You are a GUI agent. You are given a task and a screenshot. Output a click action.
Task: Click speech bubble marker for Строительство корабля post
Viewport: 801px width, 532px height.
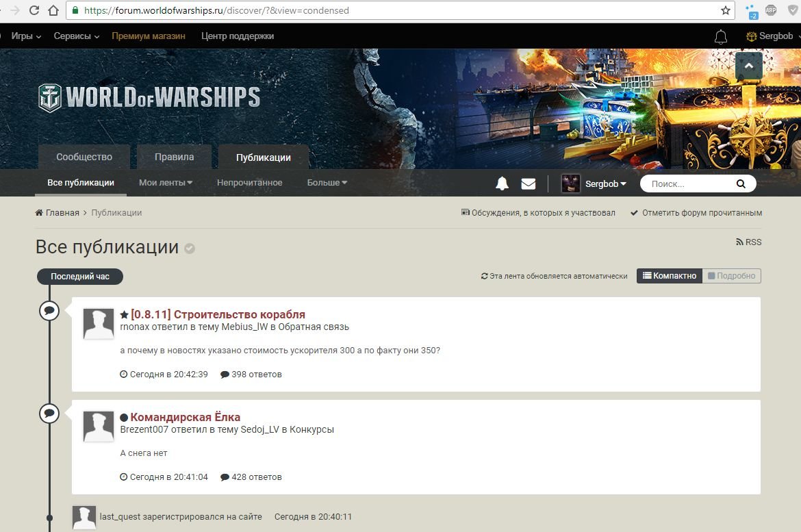pyautogui.click(x=49, y=311)
